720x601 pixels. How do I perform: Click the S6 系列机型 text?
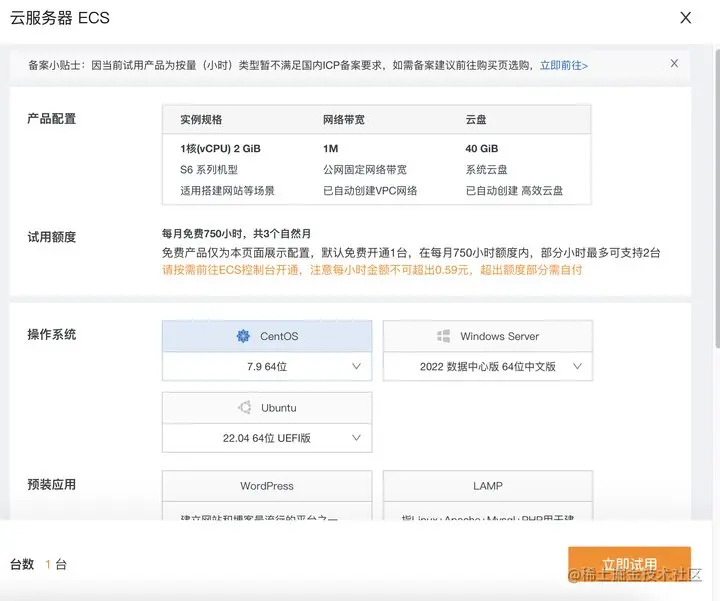[209, 170]
